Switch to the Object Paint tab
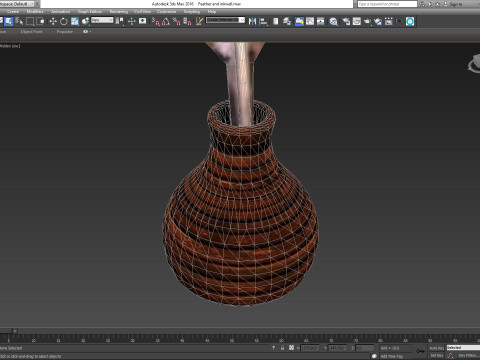 tap(31, 32)
